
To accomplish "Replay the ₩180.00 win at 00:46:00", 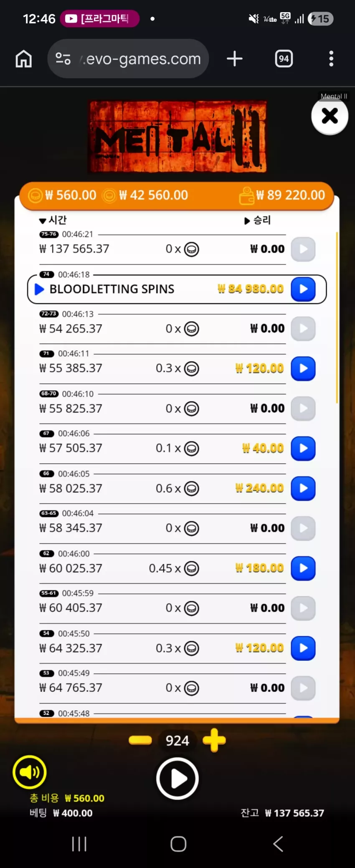I will pos(303,568).
